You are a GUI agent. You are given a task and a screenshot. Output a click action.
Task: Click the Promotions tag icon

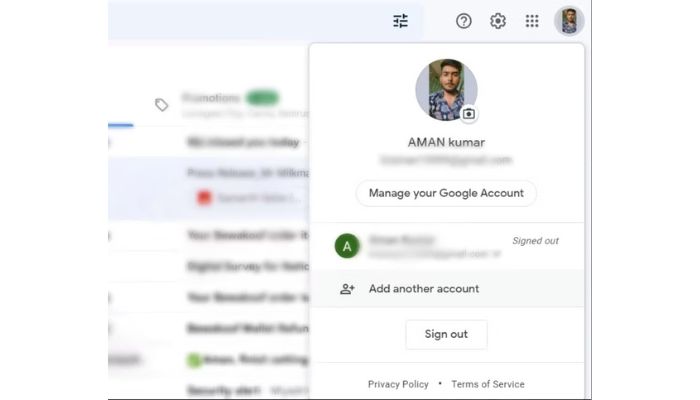pos(162,105)
